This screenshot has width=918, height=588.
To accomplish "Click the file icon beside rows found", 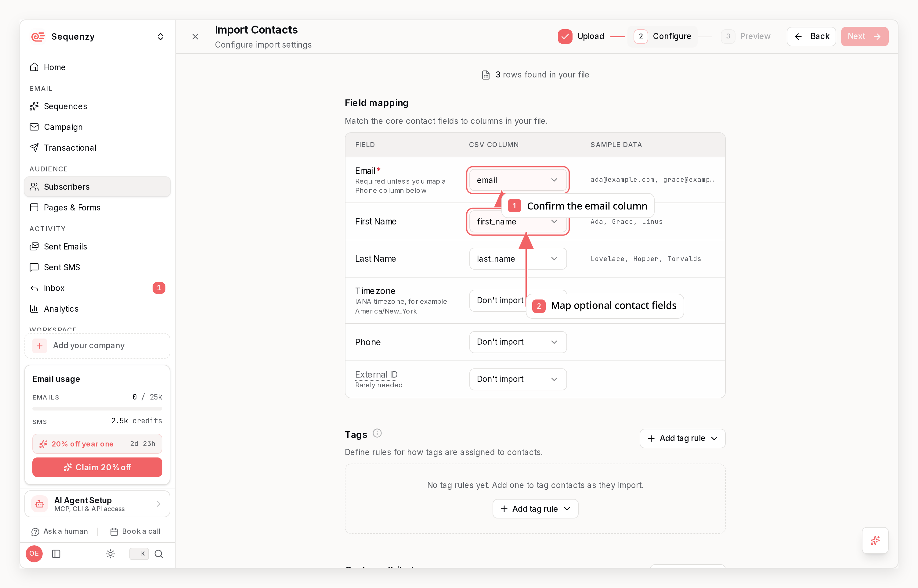I will 486,75.
